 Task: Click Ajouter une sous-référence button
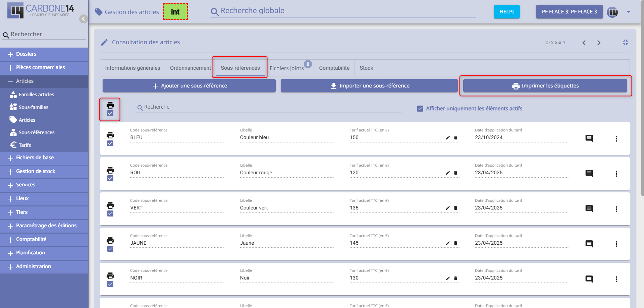(x=189, y=86)
